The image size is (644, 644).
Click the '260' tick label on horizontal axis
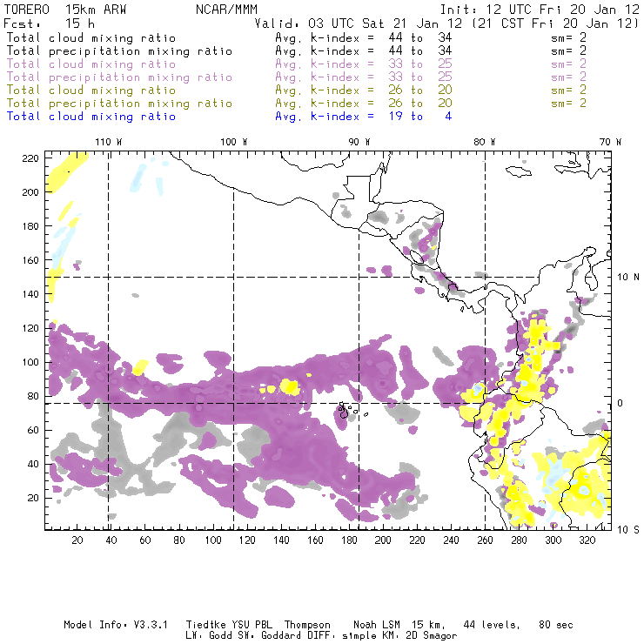pos(485,540)
